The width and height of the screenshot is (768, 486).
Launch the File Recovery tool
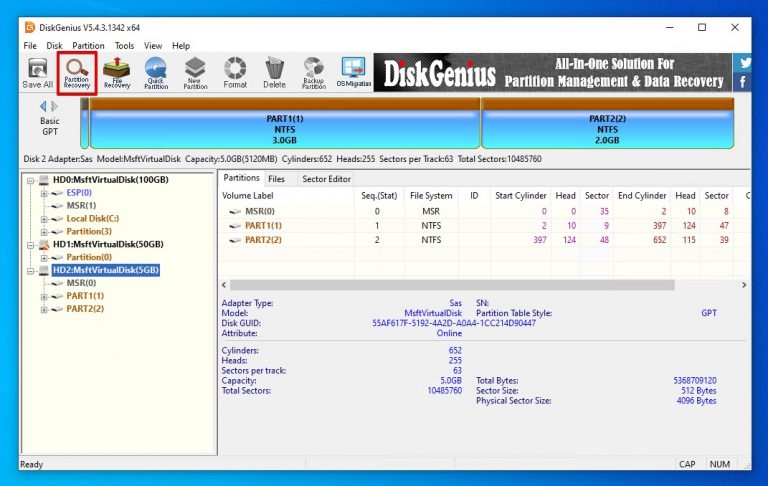pos(117,73)
